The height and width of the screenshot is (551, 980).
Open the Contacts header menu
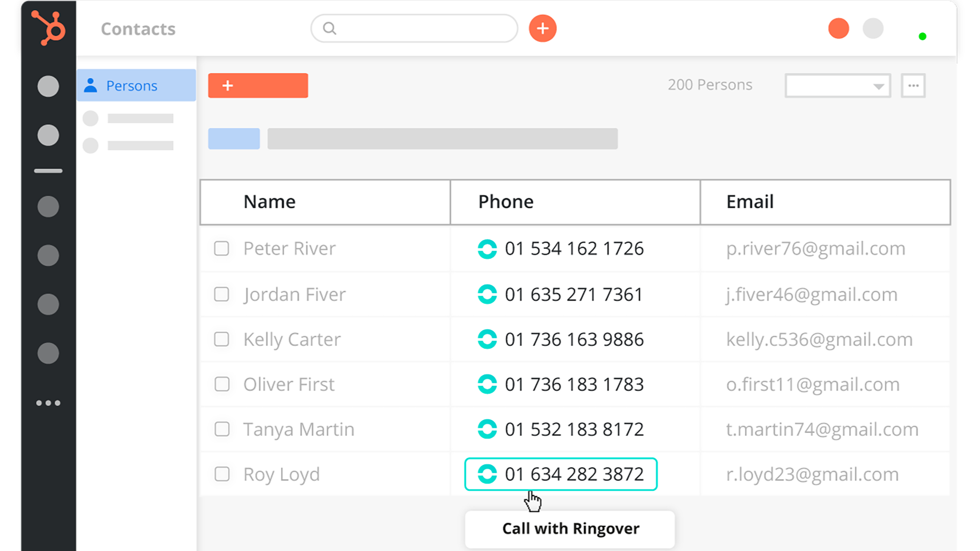point(138,28)
